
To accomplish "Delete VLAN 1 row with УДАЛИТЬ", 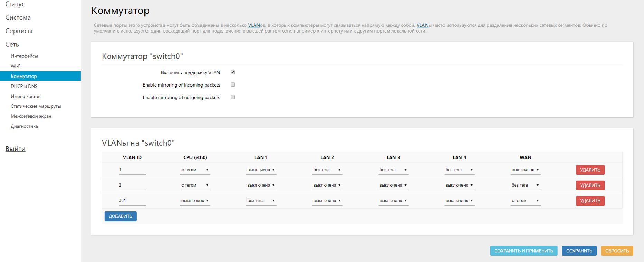I will pos(590,170).
